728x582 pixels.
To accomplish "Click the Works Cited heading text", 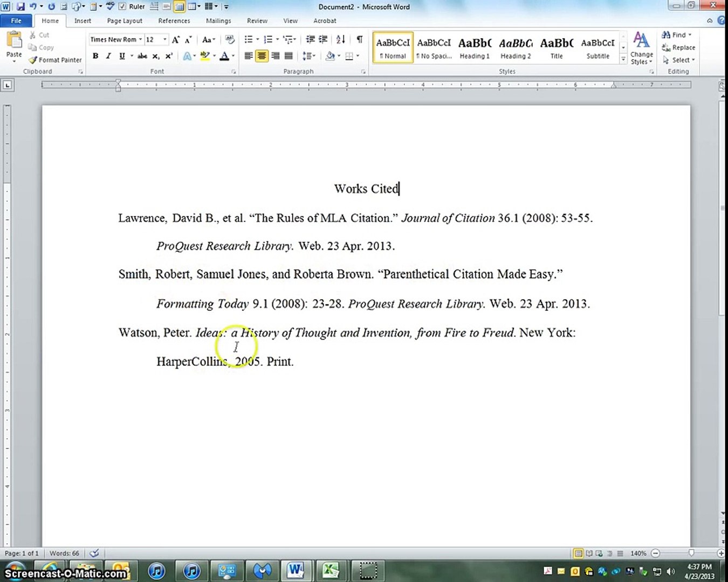I will point(366,189).
